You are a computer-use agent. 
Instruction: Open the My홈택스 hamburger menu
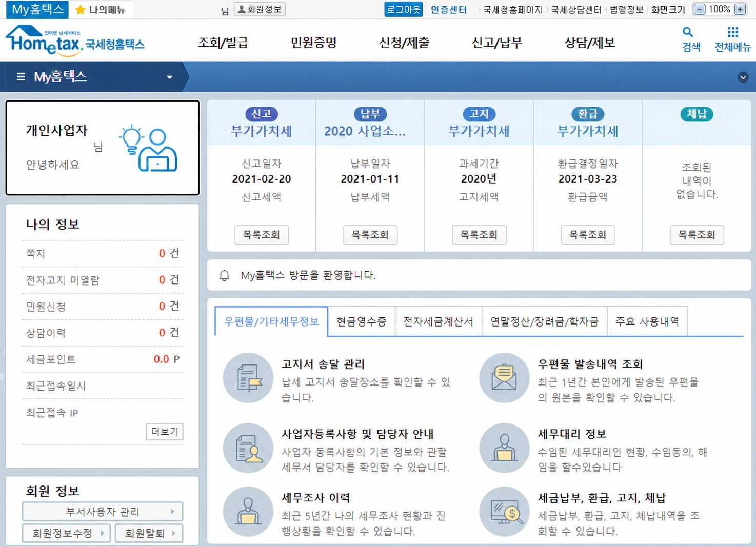(21, 77)
